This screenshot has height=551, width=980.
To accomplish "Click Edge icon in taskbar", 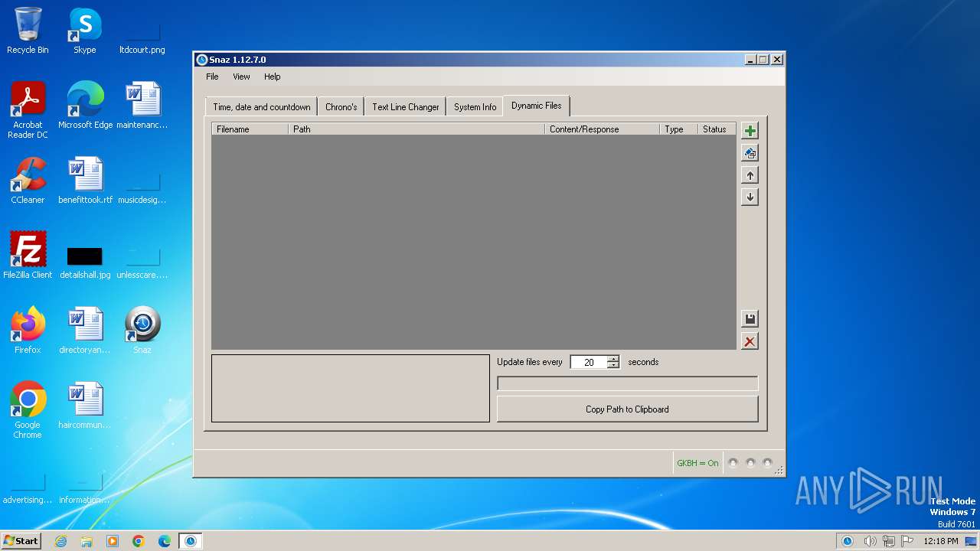I will [x=165, y=541].
